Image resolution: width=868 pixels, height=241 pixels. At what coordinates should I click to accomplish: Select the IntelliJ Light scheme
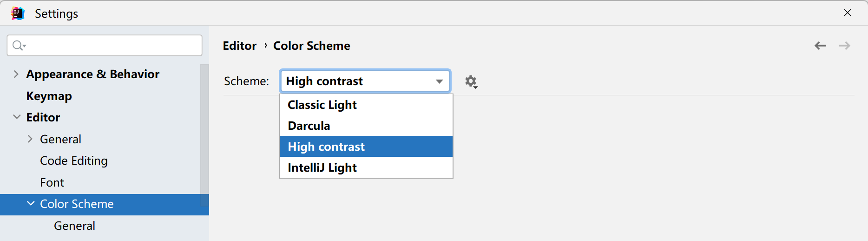(x=322, y=167)
